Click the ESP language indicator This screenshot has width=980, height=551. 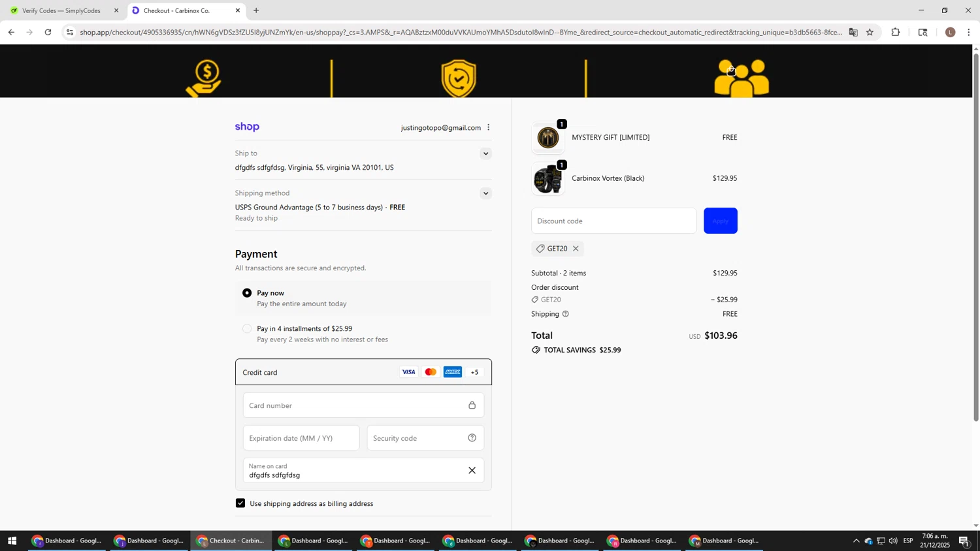coord(908,541)
